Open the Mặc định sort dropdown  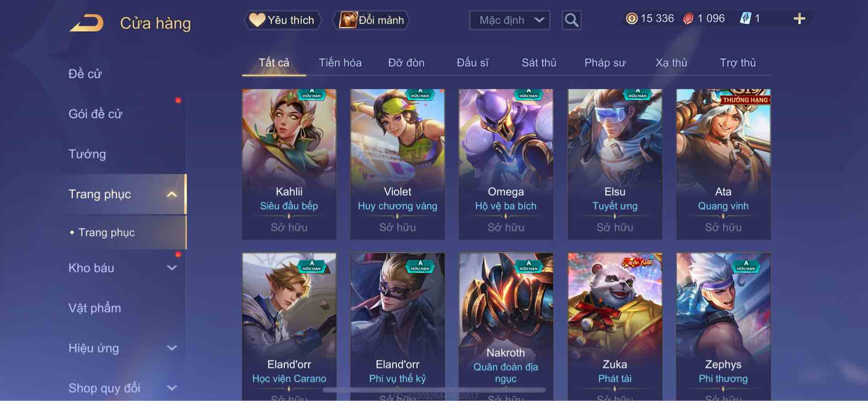[x=510, y=20]
